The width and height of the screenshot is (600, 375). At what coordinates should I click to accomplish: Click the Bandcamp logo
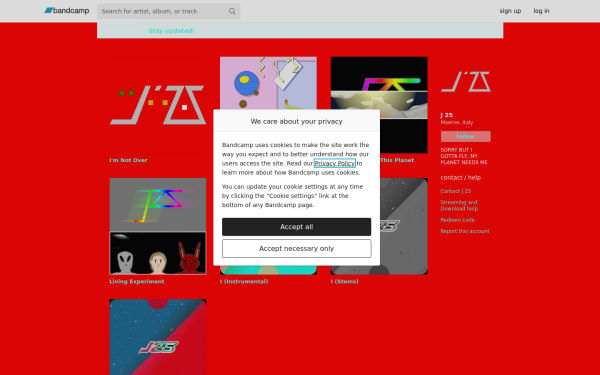coord(67,11)
